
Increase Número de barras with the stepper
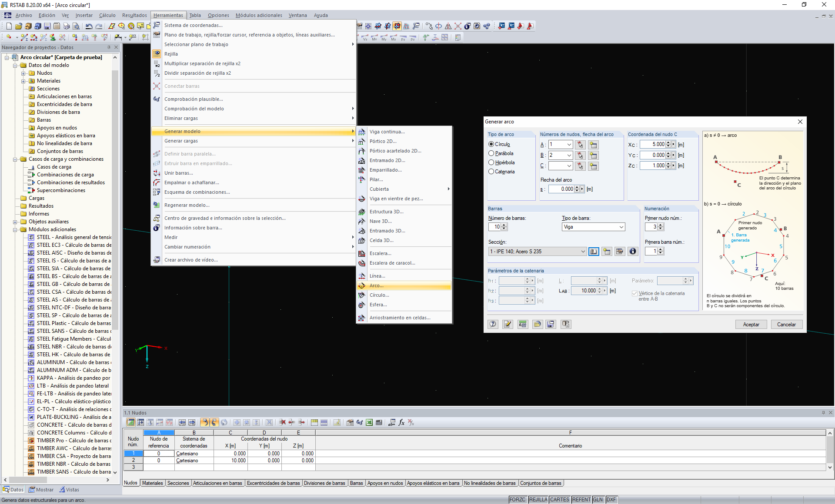pyautogui.click(x=504, y=225)
